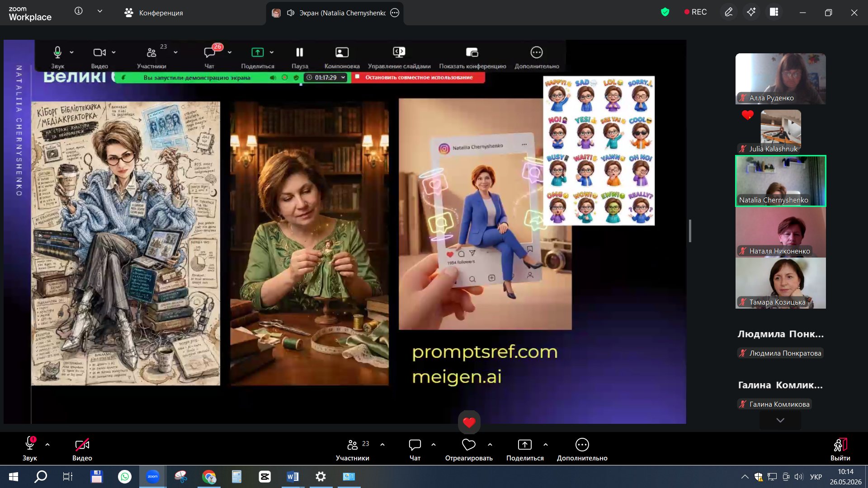Open the Чат panel

tap(415, 450)
